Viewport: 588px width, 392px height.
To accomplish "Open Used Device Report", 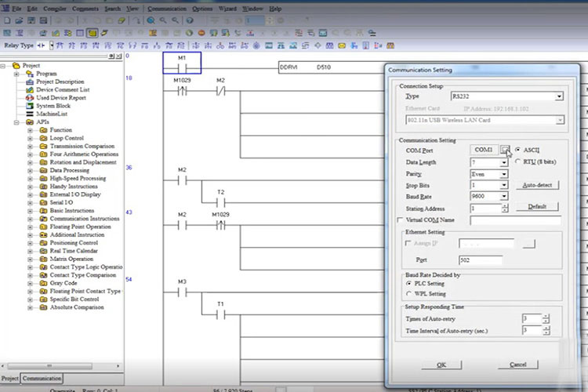I will 60,97.
